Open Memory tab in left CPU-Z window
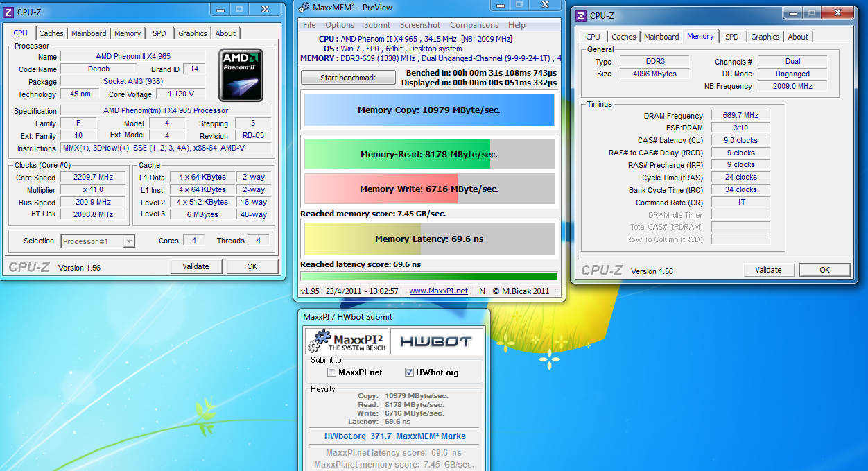 128,33
